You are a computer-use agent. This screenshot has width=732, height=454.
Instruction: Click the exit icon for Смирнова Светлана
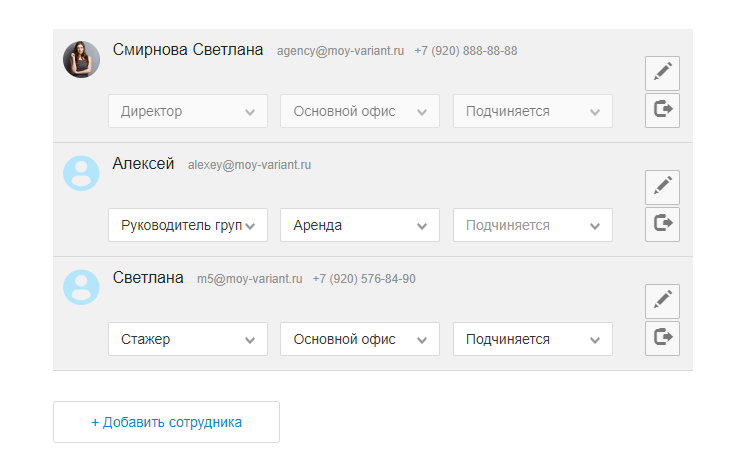[662, 110]
